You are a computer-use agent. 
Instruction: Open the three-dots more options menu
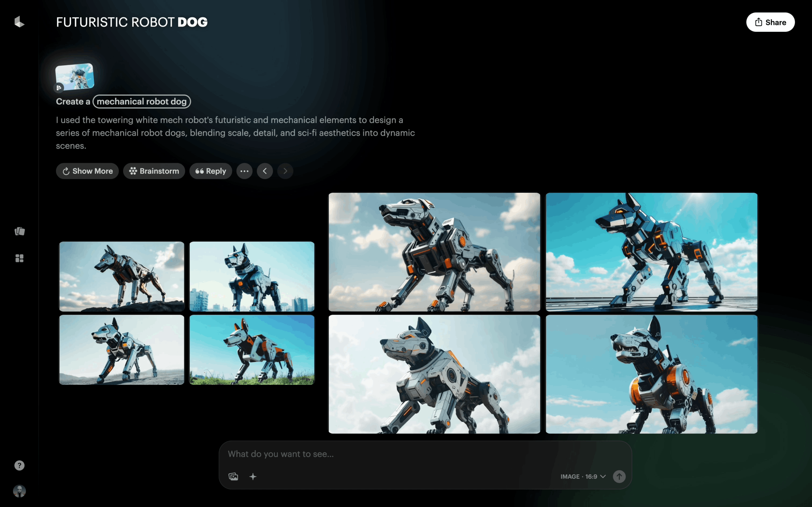(x=244, y=171)
